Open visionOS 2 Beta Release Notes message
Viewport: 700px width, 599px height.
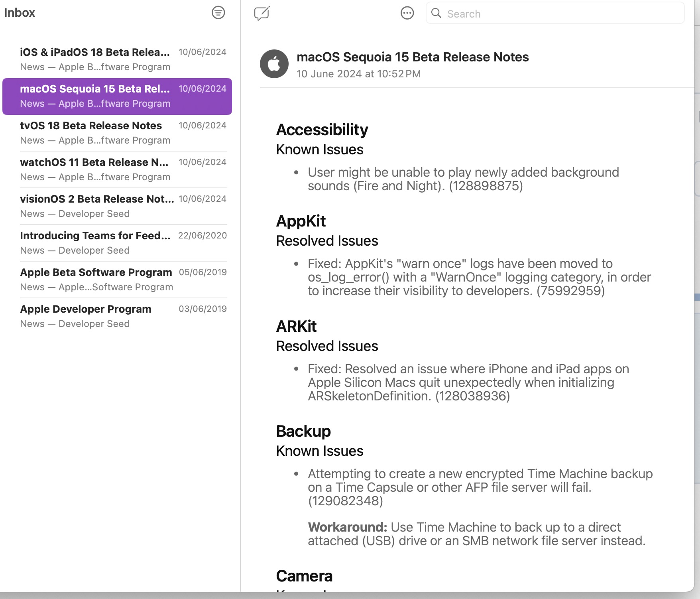point(117,206)
